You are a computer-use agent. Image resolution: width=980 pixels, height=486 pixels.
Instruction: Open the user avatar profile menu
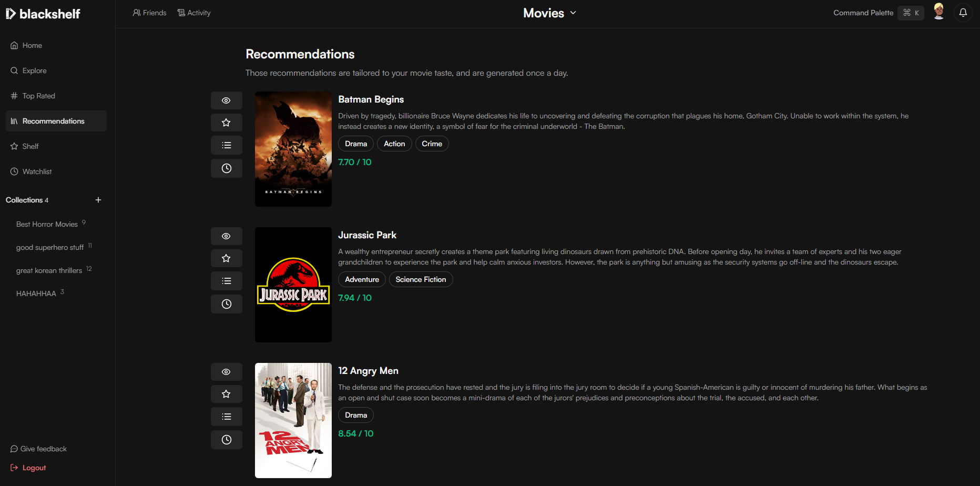tap(938, 12)
